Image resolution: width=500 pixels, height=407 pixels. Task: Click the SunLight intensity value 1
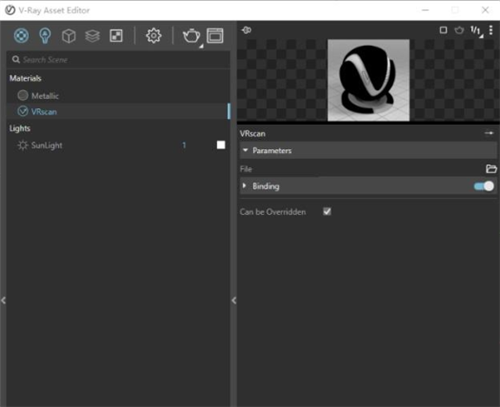tap(184, 145)
